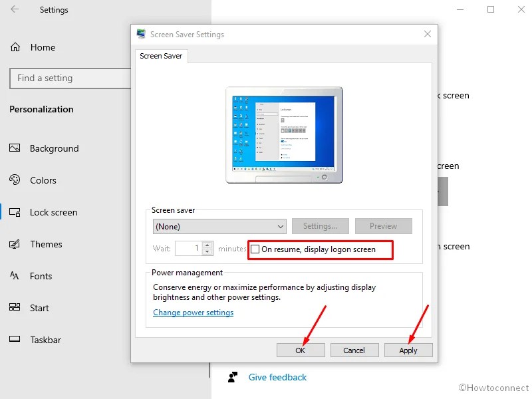Click the Settings button for the screen saver
The height and width of the screenshot is (399, 532).
(x=320, y=226)
